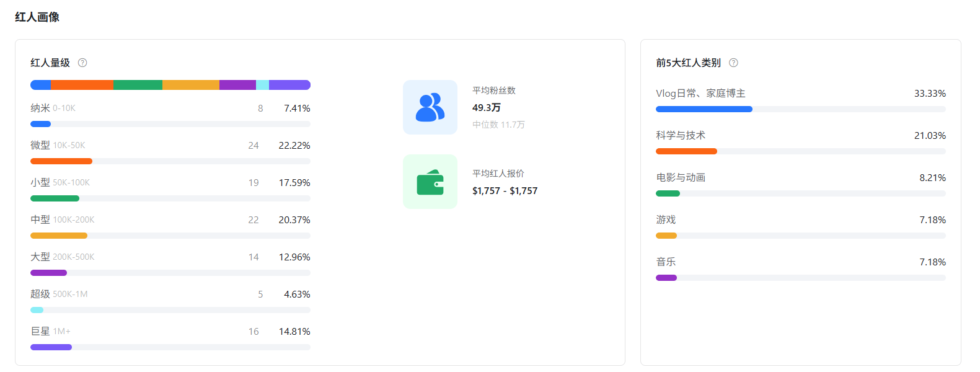Viewport: 980px width, 372px height.
Task: Open the 游戏 category entry
Action: pos(666,220)
